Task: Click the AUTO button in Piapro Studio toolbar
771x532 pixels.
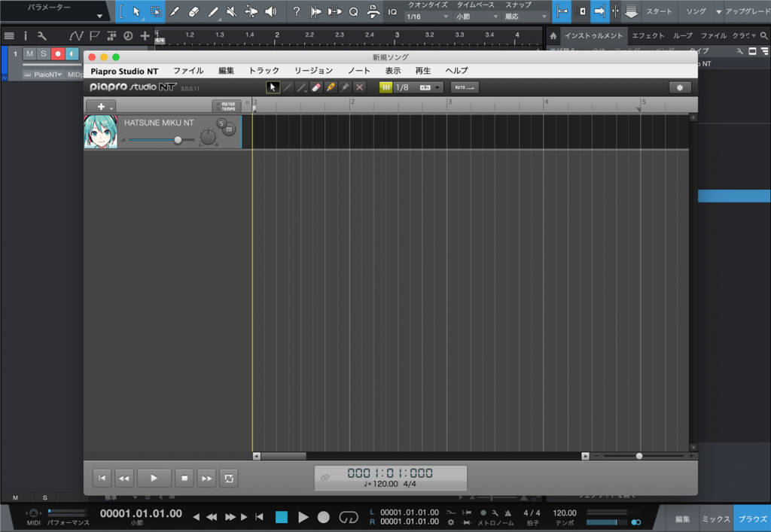Action: (x=465, y=87)
